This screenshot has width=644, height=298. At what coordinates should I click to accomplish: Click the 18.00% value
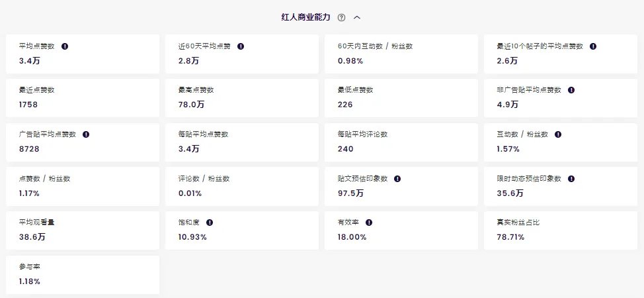352,237
